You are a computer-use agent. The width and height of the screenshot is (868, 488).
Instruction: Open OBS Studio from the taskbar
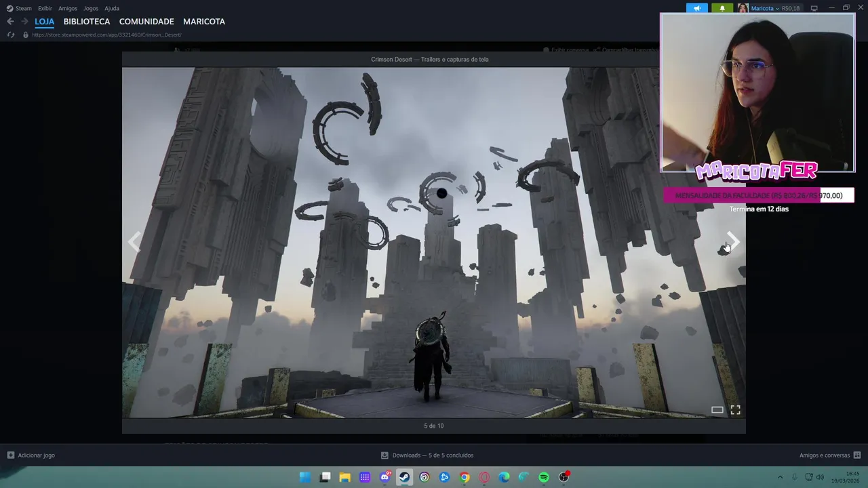tap(564, 477)
